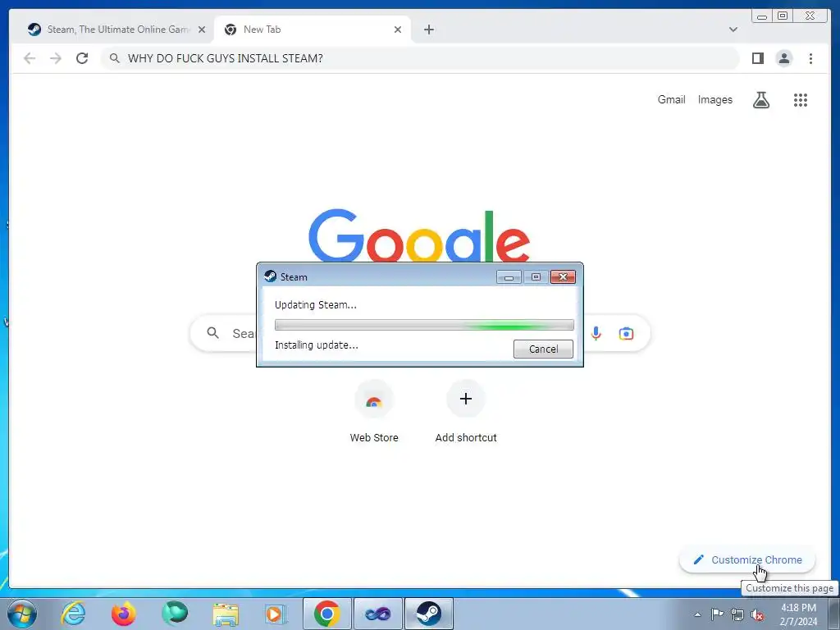The width and height of the screenshot is (840, 630).
Task: Launch Firefox from the taskbar
Action: point(124,614)
